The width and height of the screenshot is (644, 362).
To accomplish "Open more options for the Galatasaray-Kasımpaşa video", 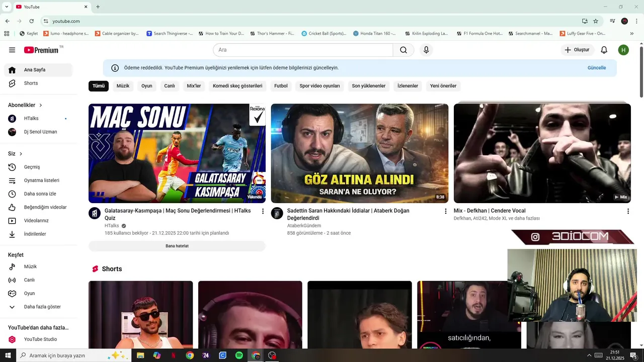I will pyautogui.click(x=263, y=211).
